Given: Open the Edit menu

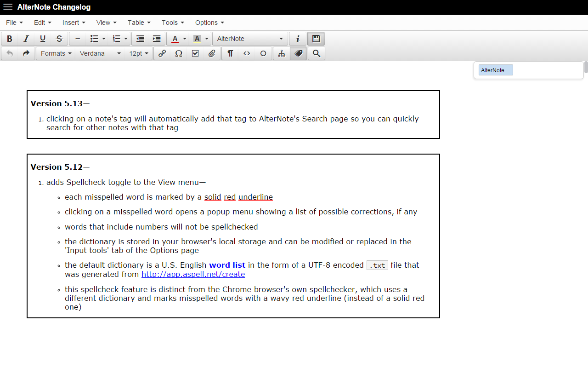Looking at the screenshot, I should pos(43,23).
